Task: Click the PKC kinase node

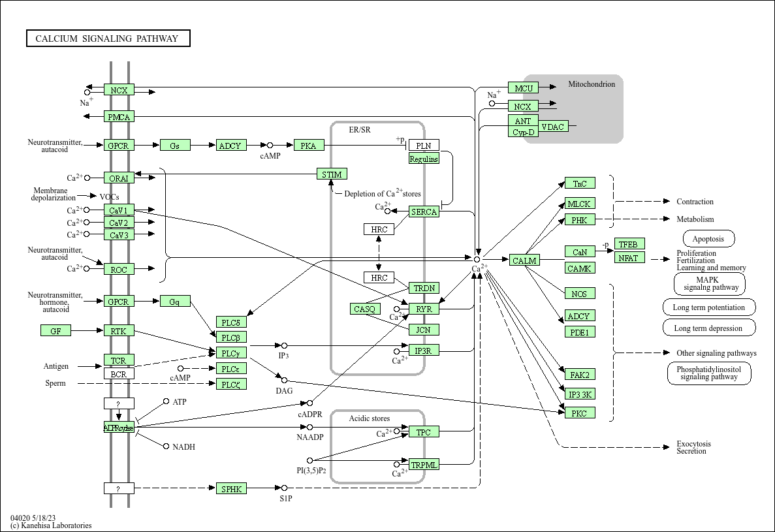Action: (x=579, y=413)
